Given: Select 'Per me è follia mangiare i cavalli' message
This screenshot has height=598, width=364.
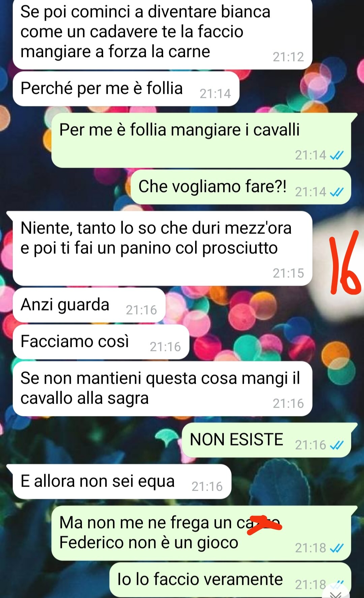Looking at the screenshot, I should (201, 140).
